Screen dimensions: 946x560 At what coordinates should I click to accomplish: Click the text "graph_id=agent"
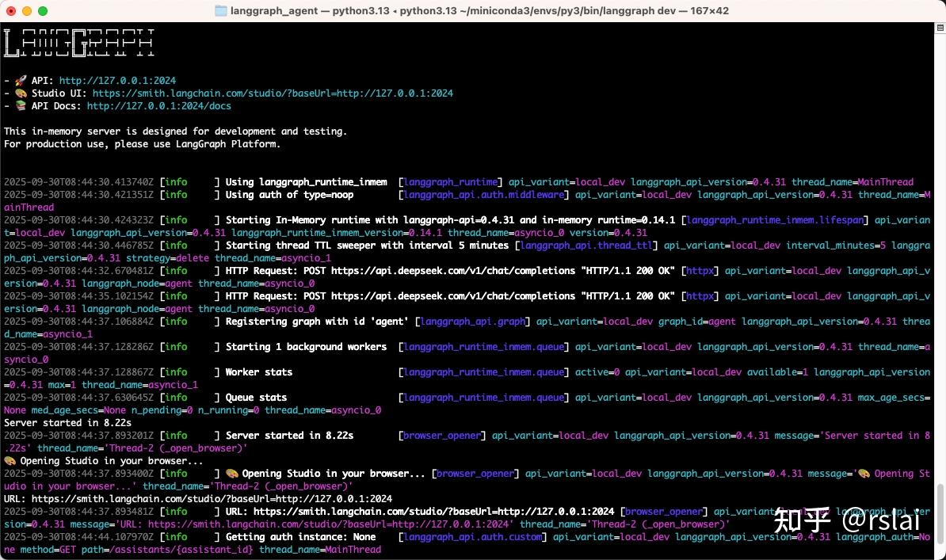click(x=697, y=321)
